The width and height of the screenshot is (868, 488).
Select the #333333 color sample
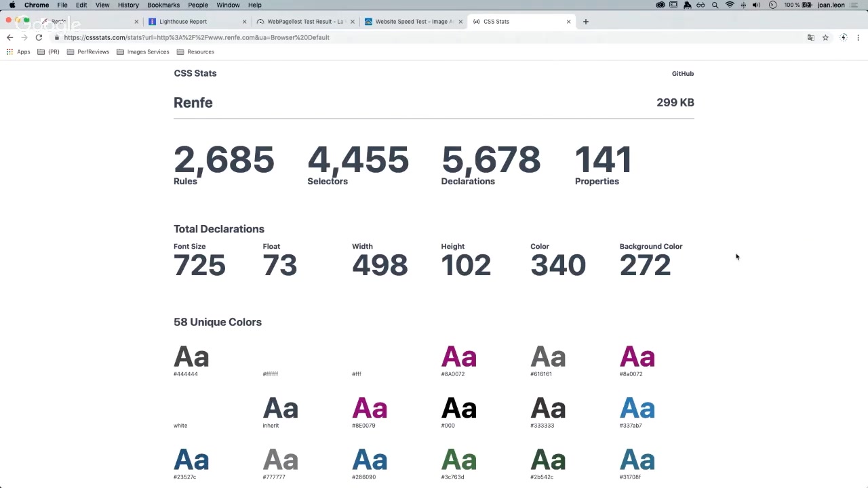(x=548, y=412)
